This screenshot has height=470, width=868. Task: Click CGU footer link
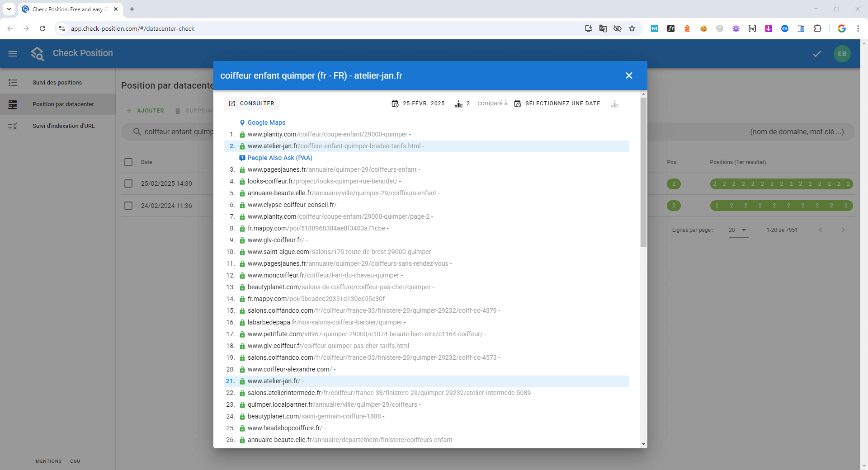click(75, 461)
